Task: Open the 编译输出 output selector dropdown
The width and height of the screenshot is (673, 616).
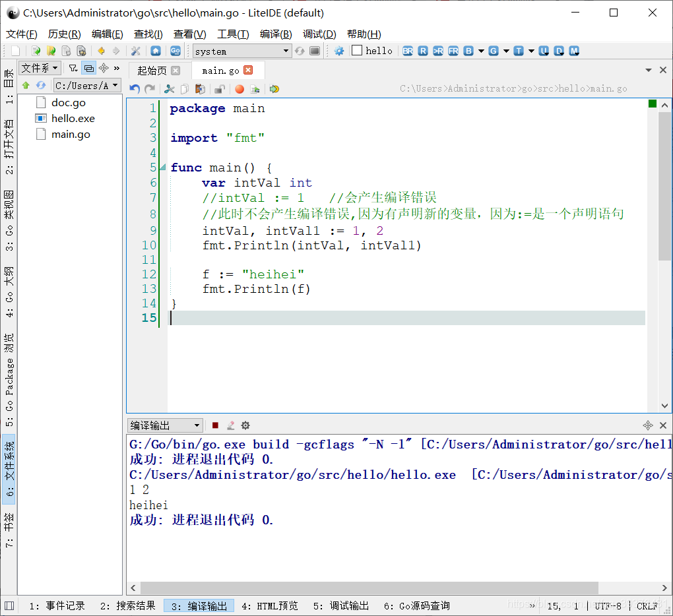Action: point(165,425)
